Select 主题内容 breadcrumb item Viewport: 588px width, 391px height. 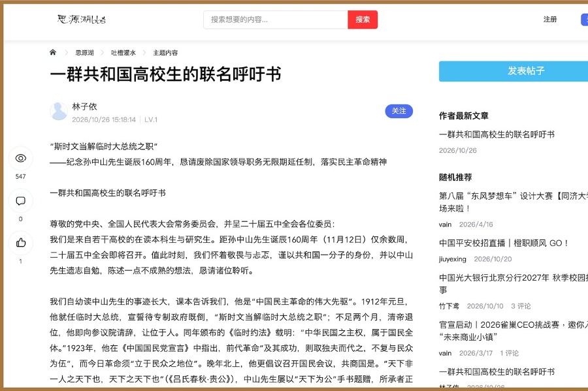pyautogui.click(x=165, y=53)
